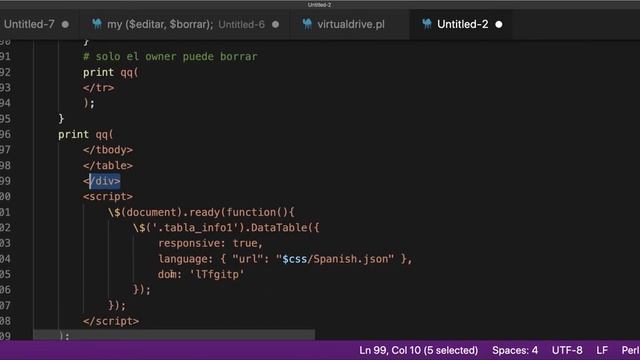Viewport: 640px width, 360px height.
Task: Open the Untitled-6 tab with my ($editar, $borrar)
Action: click(185, 24)
